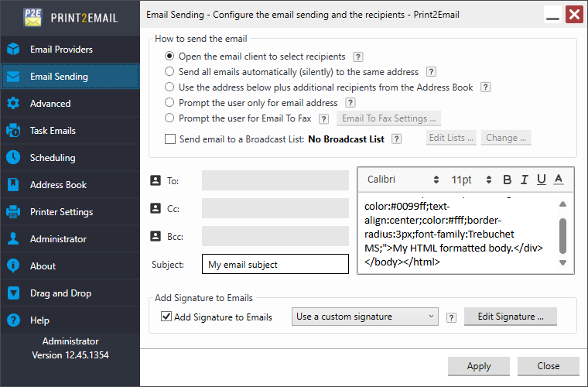
Task: Click the Bcc contact icon
Action: pyautogui.click(x=154, y=236)
